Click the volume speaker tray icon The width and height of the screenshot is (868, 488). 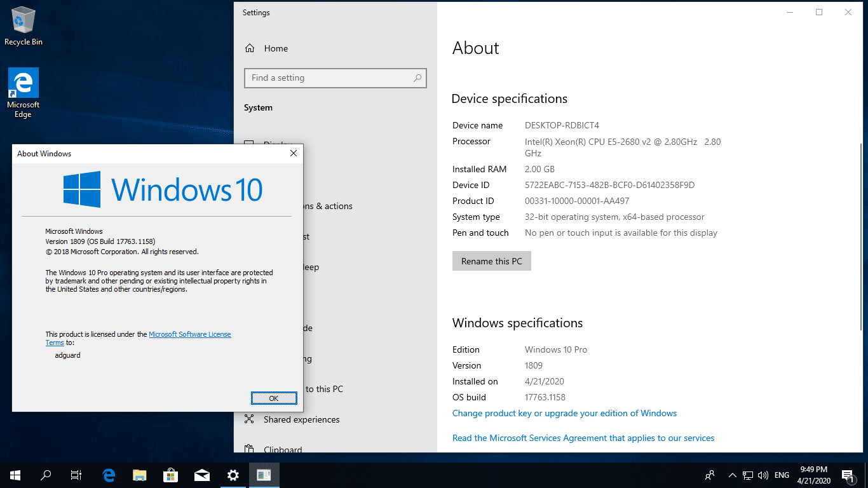[763, 475]
